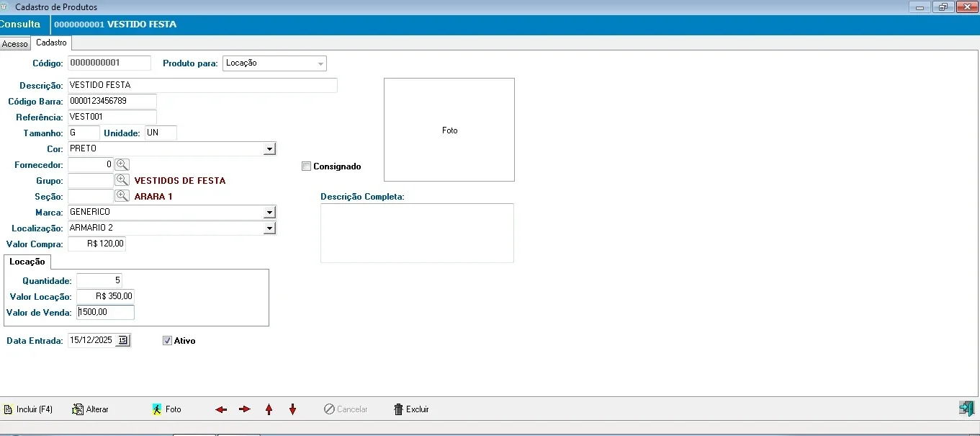Image resolution: width=980 pixels, height=436 pixels.
Task: Click the Incluir (F4) button
Action: tap(28, 409)
